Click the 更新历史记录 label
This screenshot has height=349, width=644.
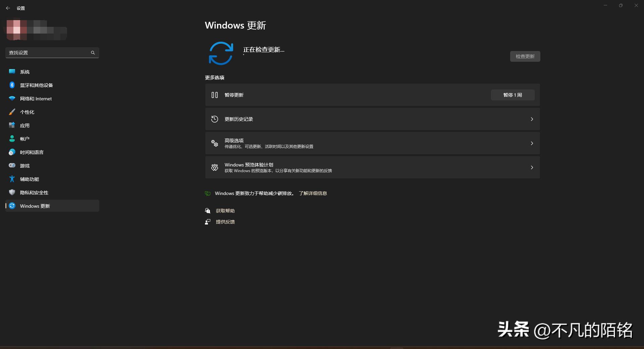coord(238,119)
